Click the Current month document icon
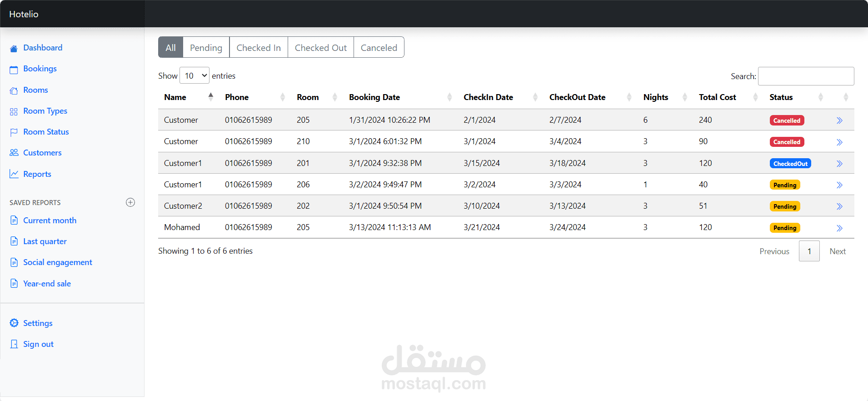This screenshot has width=868, height=401. pyautogui.click(x=14, y=221)
